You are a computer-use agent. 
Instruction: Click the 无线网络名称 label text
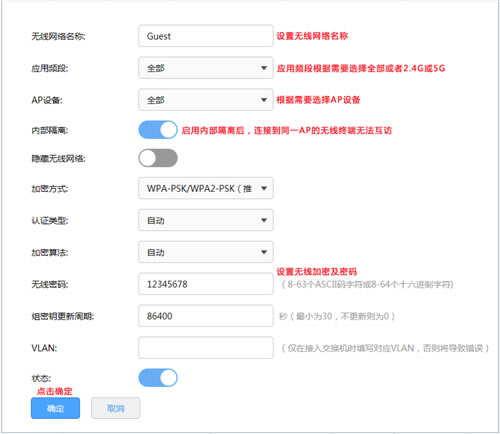point(58,36)
